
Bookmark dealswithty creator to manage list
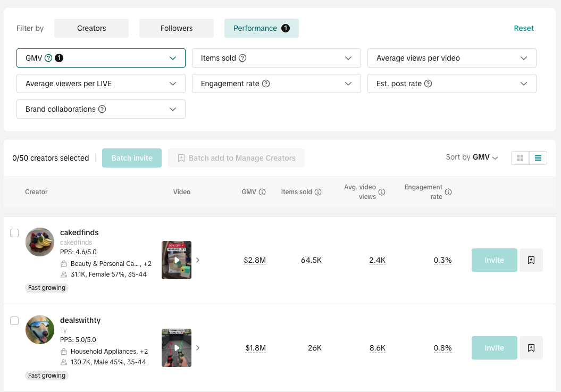coord(531,348)
